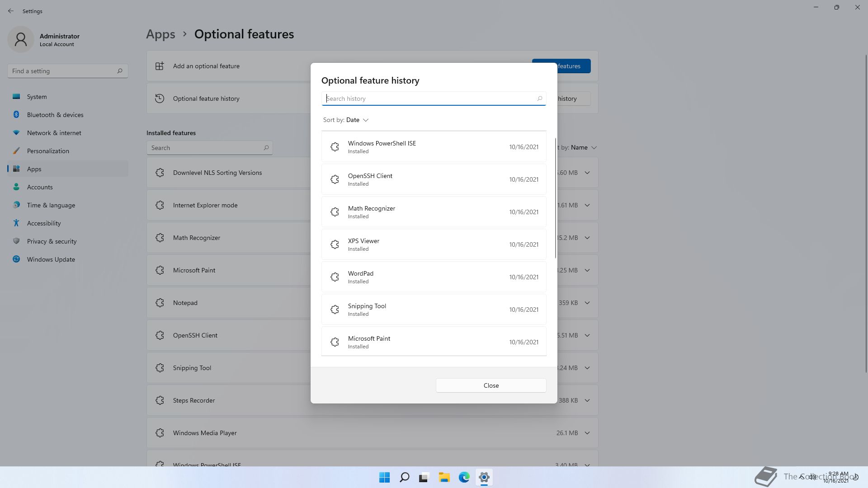The width and height of the screenshot is (868, 488).
Task: Open the Sort by Name dropdown
Action: coord(576,147)
